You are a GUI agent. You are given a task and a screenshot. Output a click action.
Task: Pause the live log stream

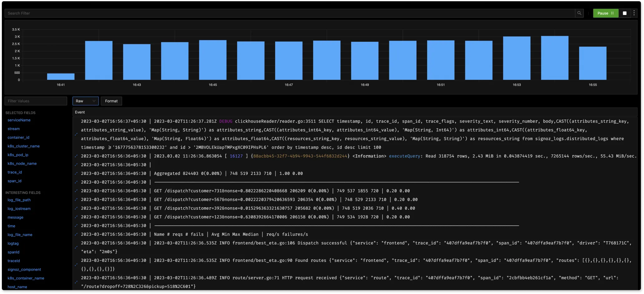point(605,13)
